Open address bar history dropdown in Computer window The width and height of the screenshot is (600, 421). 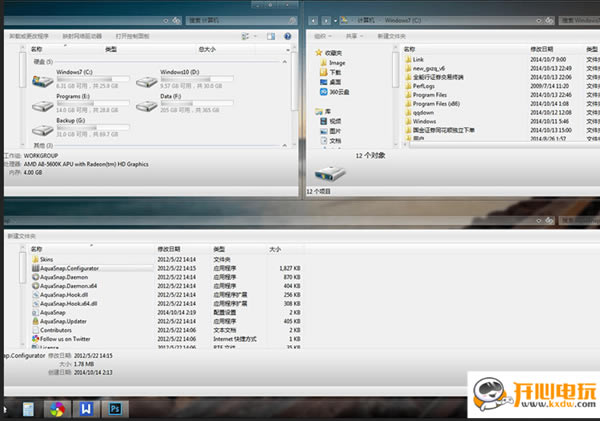click(166, 20)
